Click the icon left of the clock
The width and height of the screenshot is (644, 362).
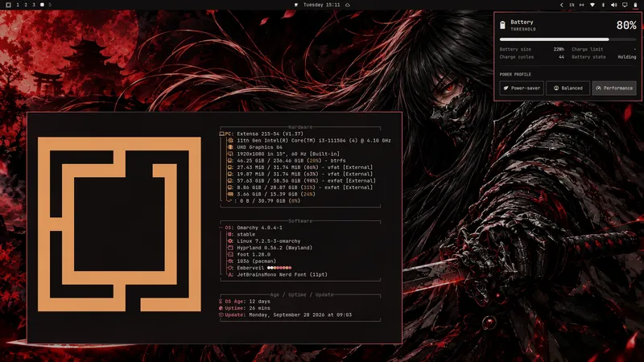(296, 5)
